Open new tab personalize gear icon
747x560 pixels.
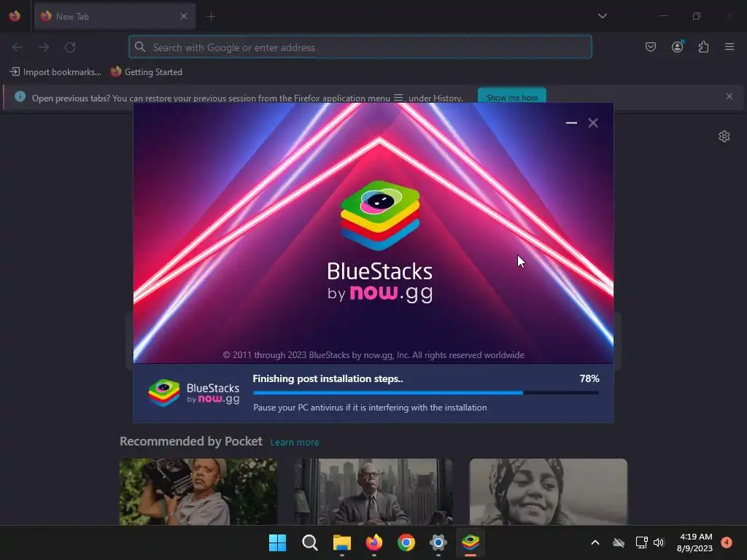tap(724, 136)
